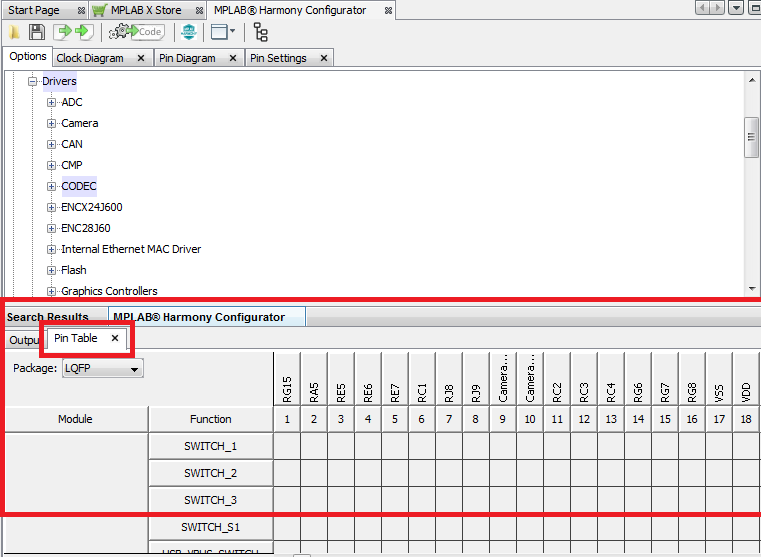The image size is (761, 557).
Task: Click the window layout toolbar icon
Action: 220,32
